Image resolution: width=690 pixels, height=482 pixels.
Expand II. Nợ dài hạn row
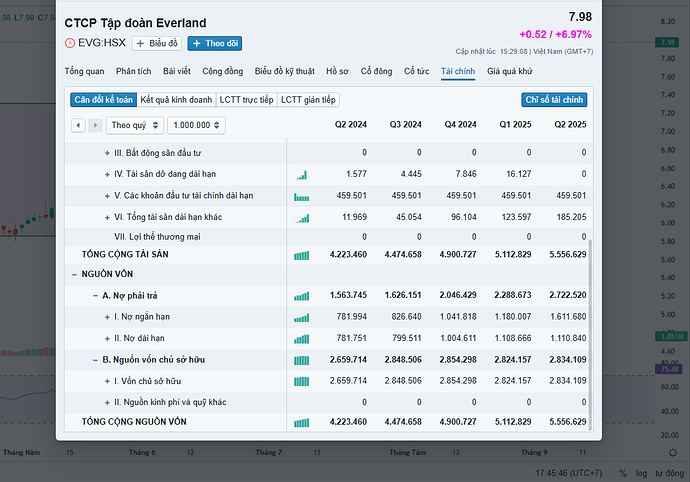107,339
